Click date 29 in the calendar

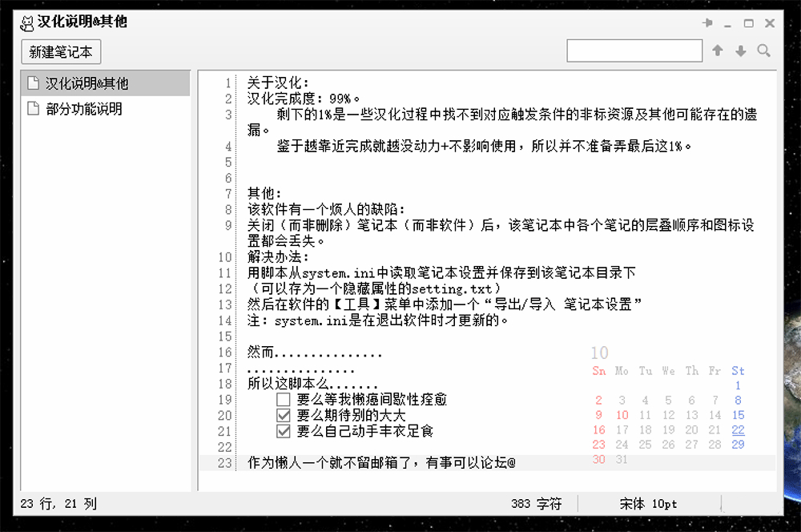(x=738, y=445)
